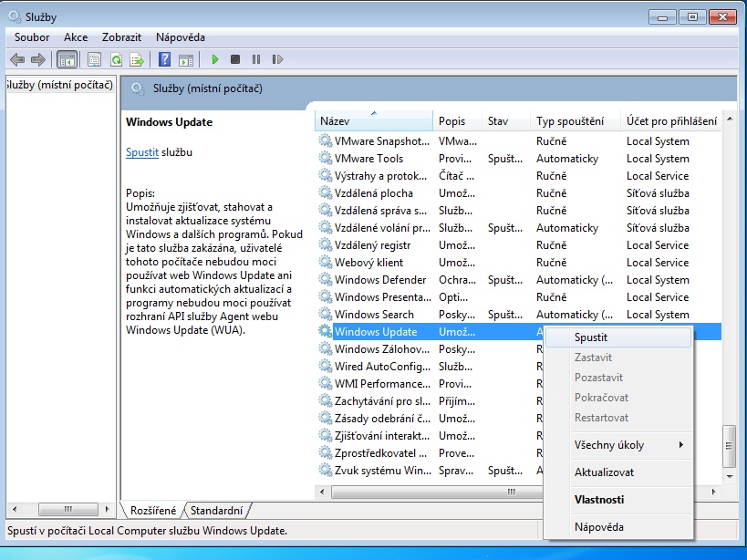Choose Spustit in the context menu
This screenshot has width=747, height=560.
[591, 337]
